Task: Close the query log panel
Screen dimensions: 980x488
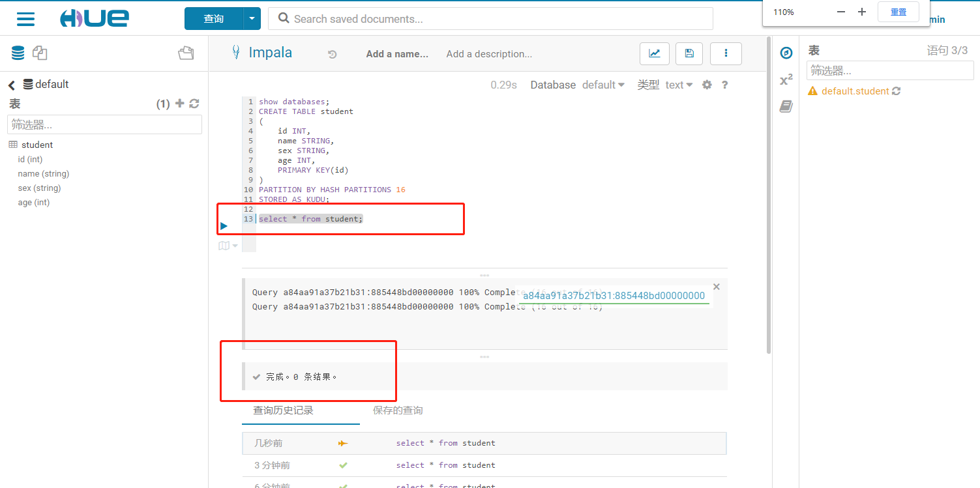Action: [717, 287]
